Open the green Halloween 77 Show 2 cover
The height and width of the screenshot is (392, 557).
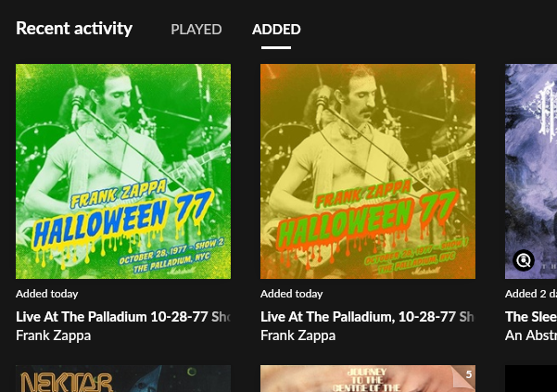tap(123, 171)
